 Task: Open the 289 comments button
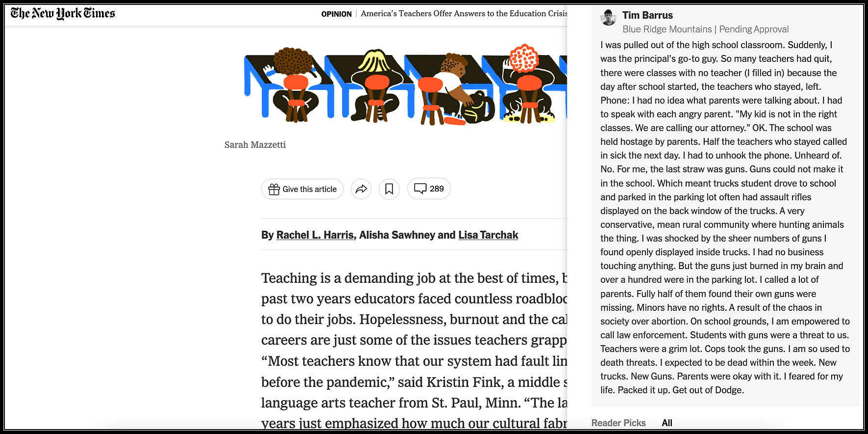point(429,189)
